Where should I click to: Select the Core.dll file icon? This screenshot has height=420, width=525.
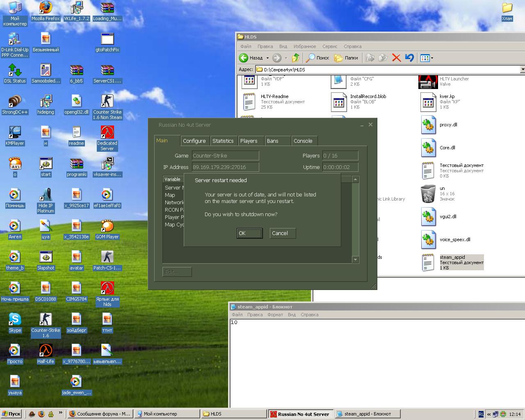pos(428,148)
